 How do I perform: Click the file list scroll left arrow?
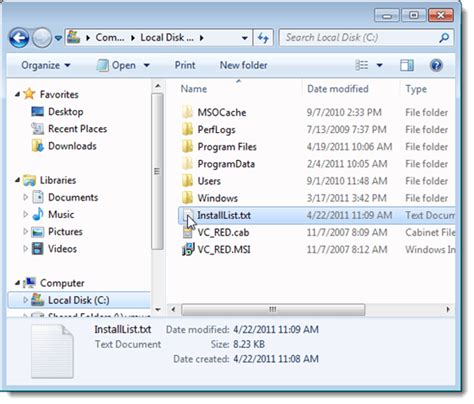click(173, 310)
